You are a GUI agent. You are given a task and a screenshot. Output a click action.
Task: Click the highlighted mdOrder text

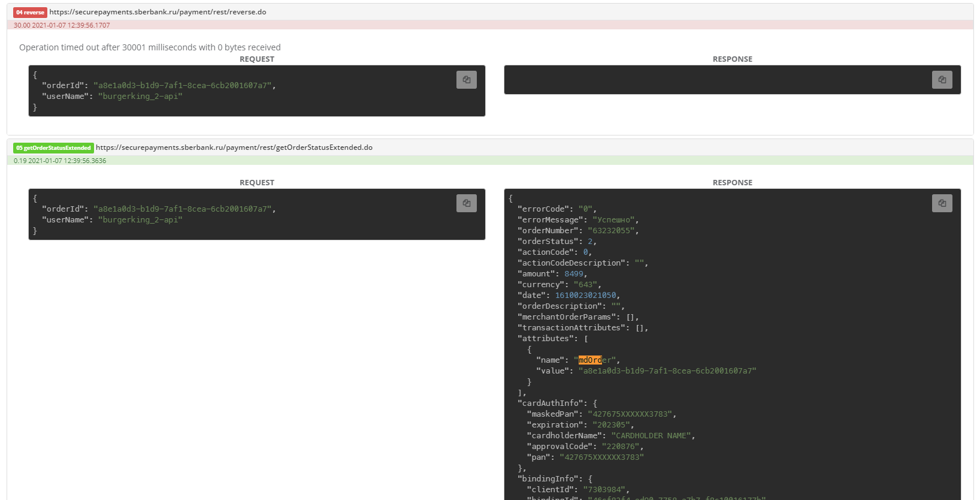[590, 360]
